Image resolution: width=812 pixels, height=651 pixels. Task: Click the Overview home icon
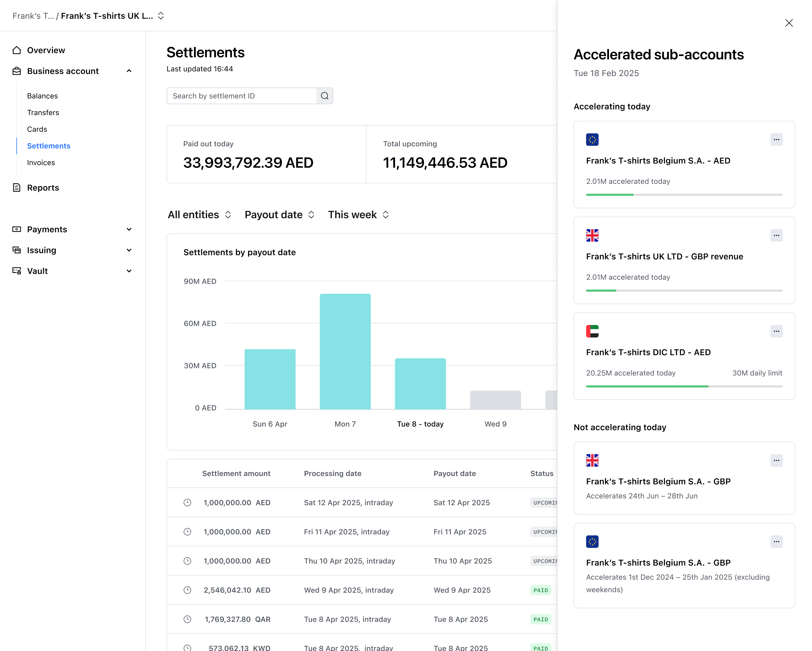click(17, 50)
